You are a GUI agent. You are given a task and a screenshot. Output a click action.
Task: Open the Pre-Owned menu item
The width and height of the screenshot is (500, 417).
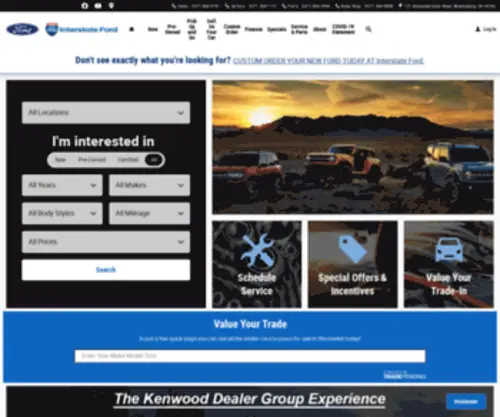[172, 29]
